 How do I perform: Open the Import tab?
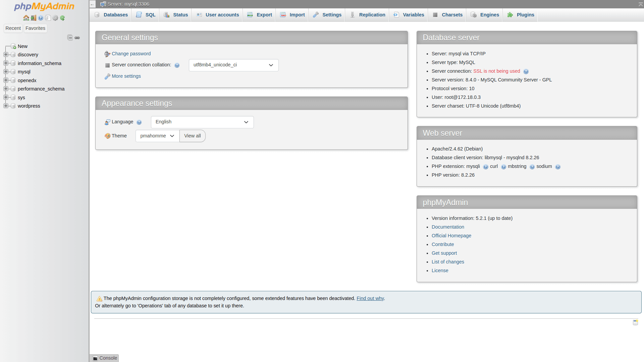coord(292,15)
